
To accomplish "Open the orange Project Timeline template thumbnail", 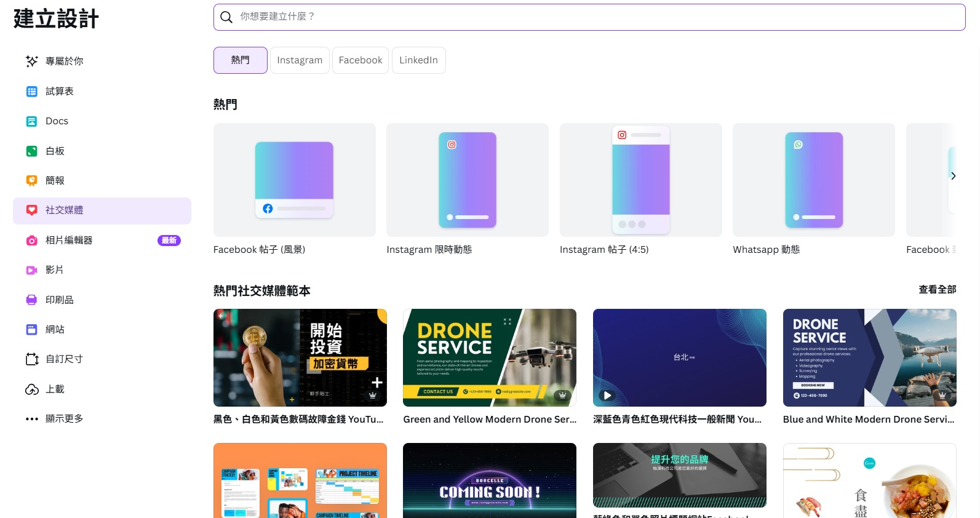I will pyautogui.click(x=300, y=480).
